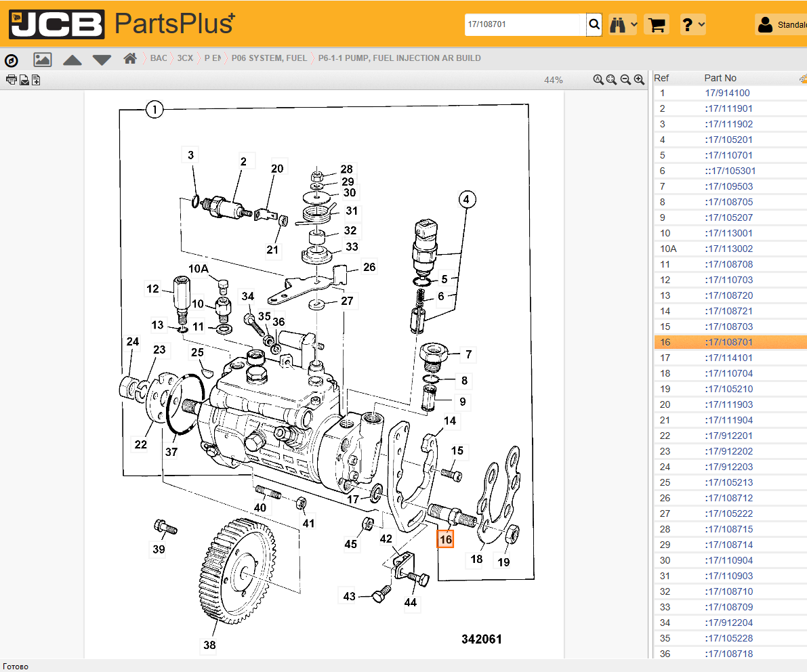Click the part number search field
Image resolution: width=807 pixels, height=672 pixels.
(524, 25)
